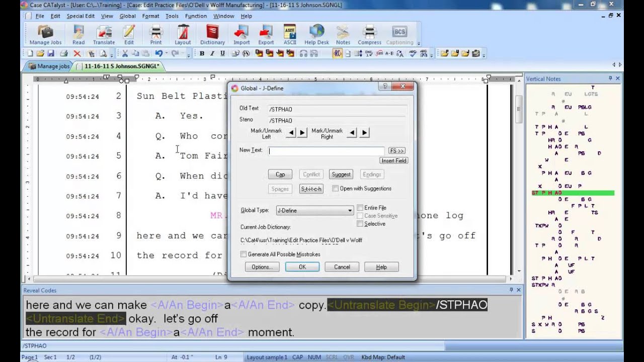Click the spell check ABC icon
644x362 pixels.
[x=413, y=53]
